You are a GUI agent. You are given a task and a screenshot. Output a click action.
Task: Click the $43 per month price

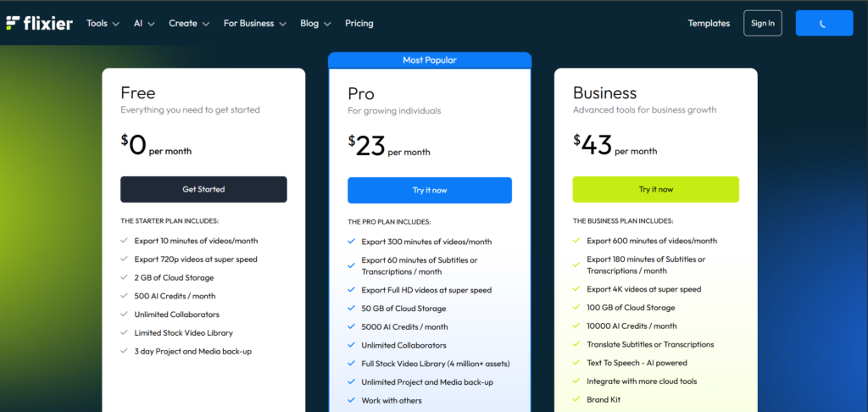click(615, 146)
